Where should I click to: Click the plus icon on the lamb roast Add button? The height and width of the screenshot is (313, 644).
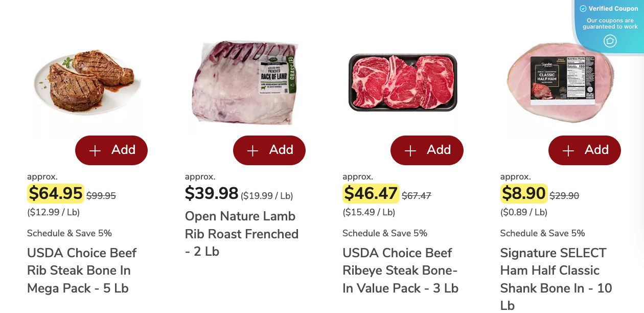[x=252, y=150]
